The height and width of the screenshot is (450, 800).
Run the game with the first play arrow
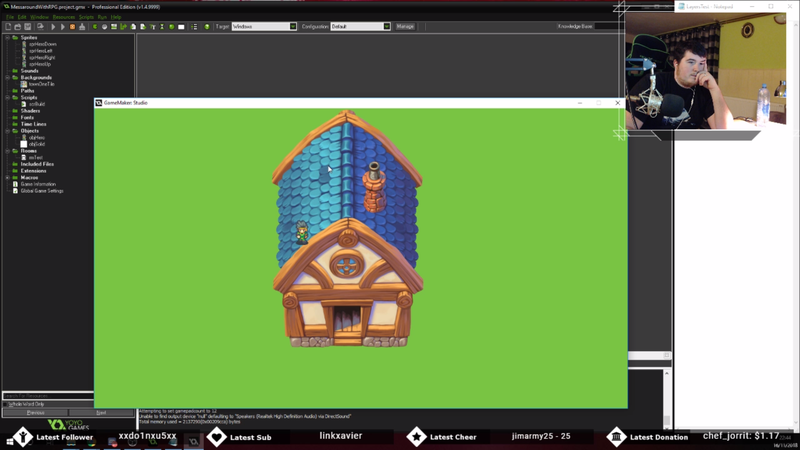point(53,27)
